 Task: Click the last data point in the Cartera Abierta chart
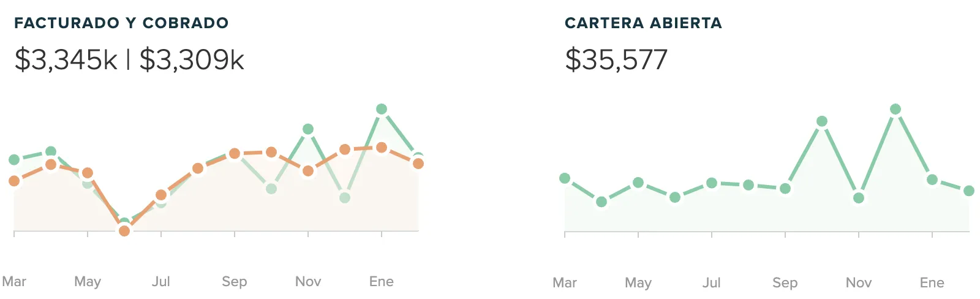(x=969, y=191)
